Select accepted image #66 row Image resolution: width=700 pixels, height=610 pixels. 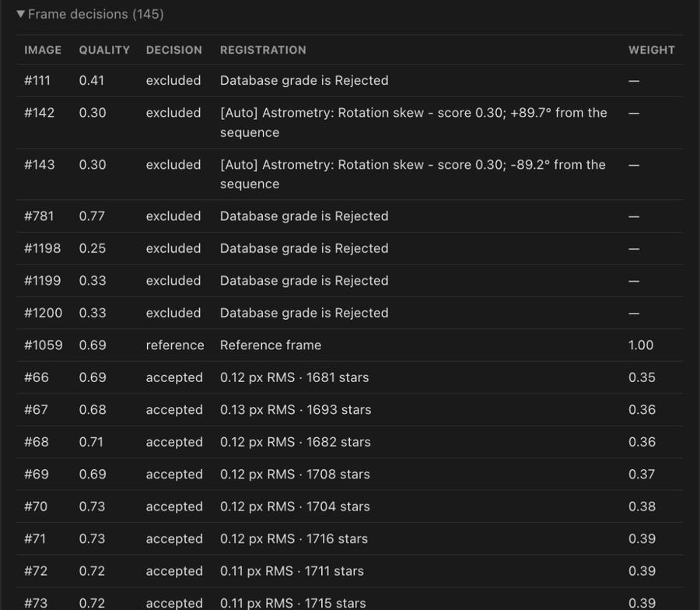point(349,377)
